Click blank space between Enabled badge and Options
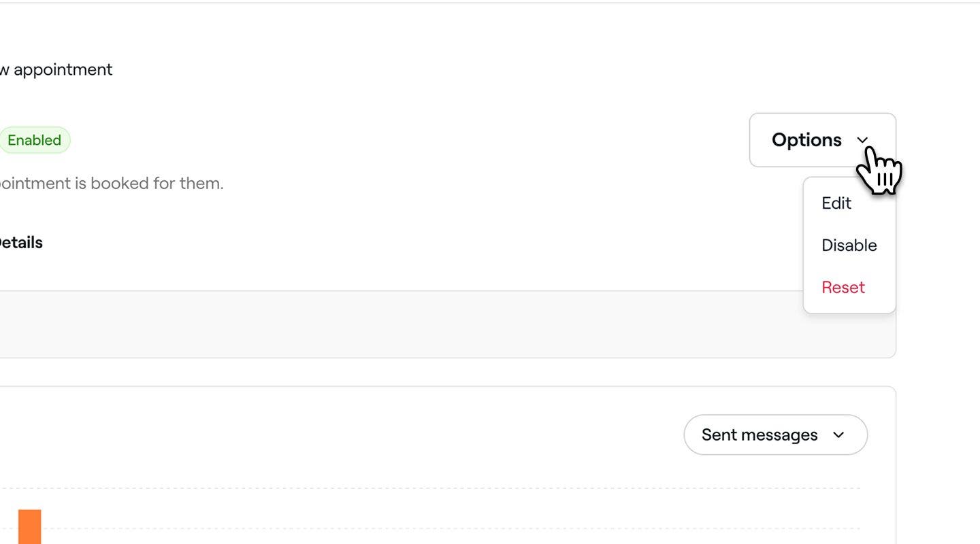980x544 pixels. coord(408,140)
